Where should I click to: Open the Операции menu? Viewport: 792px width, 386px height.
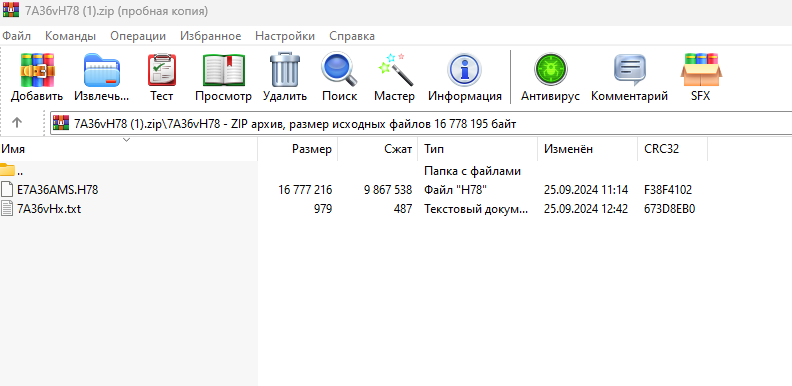pos(138,36)
